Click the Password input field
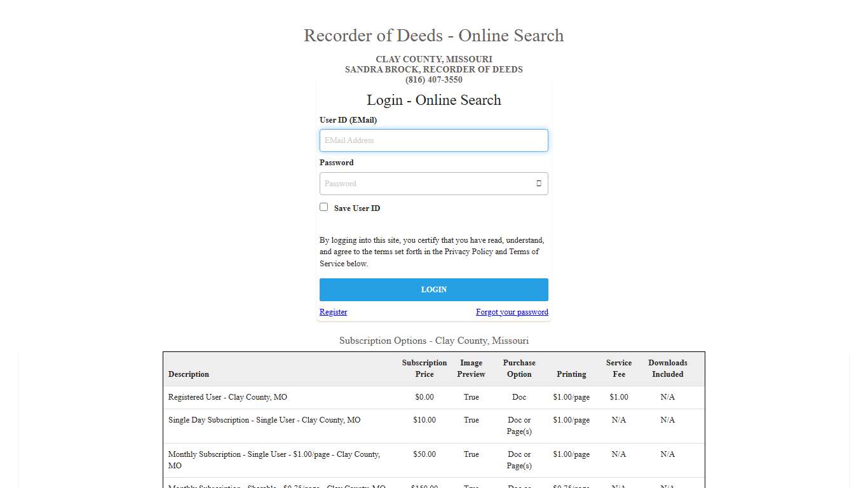This screenshot has height=488, width=868. [426, 183]
